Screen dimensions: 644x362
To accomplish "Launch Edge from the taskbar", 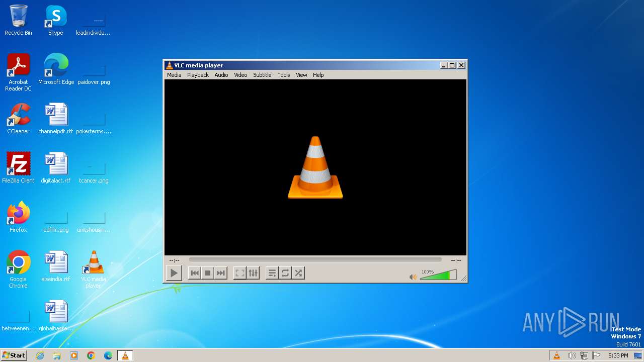I will pos(108,355).
